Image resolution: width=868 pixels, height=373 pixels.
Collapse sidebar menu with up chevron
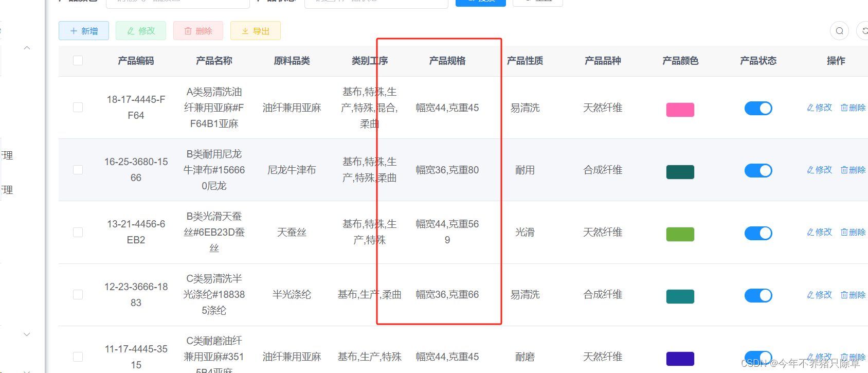pos(27,48)
